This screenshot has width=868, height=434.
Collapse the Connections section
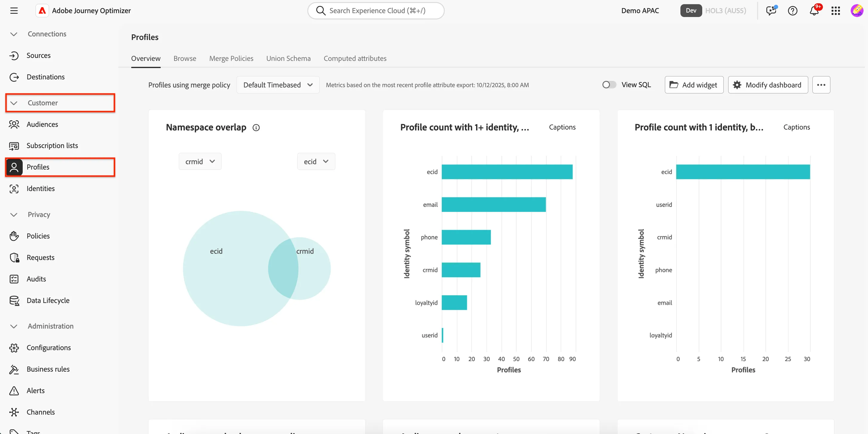(14, 34)
